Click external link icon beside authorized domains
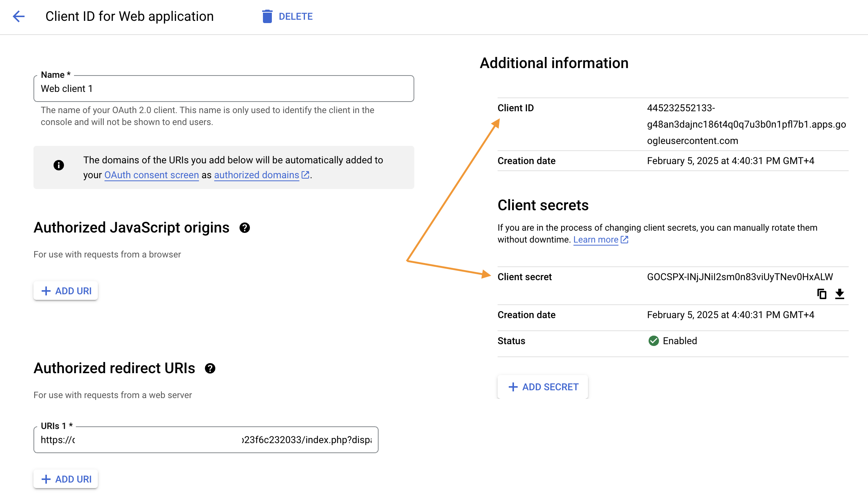Viewport: 868px width, 503px height. 305,175
